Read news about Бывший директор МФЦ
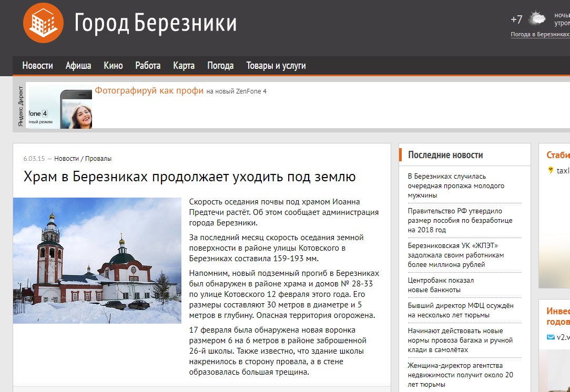Image resolution: width=570 pixels, height=392 pixels. point(460,310)
